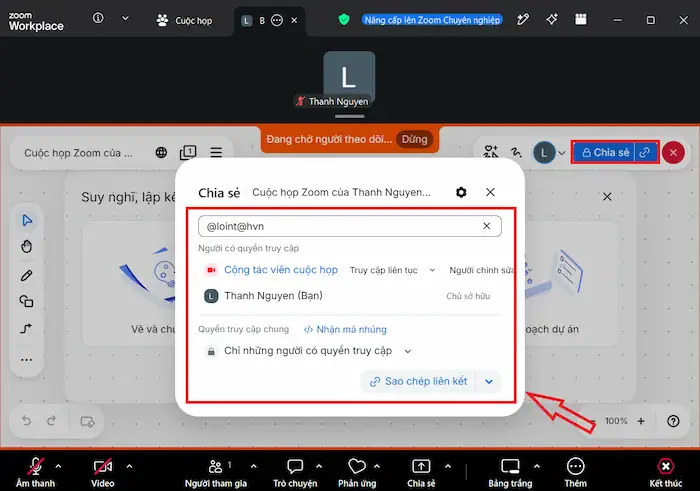
Task: Expand the chevron beside the meeting info icon
Action: pyautogui.click(x=125, y=18)
